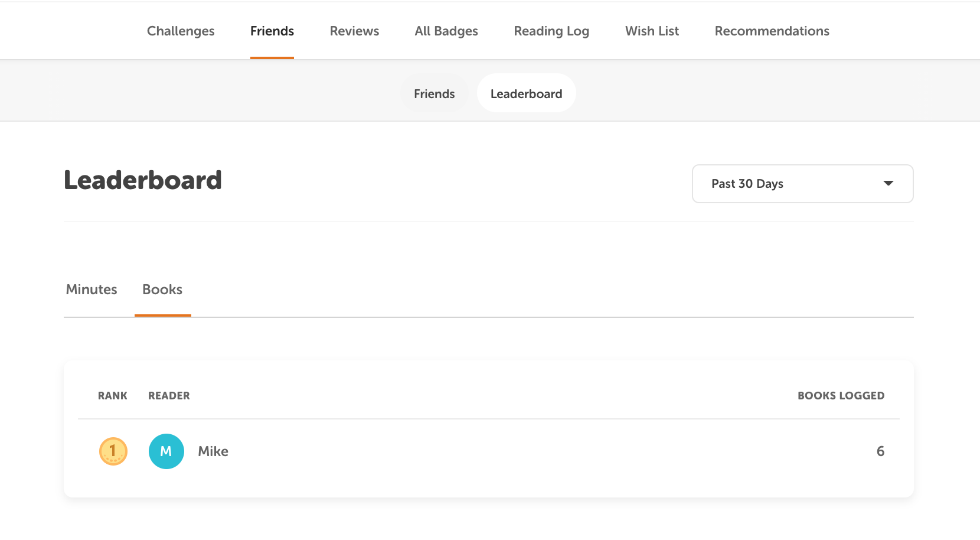Select the Leaderboard pill sub-tab
This screenshot has width=980, height=540.
click(x=526, y=93)
